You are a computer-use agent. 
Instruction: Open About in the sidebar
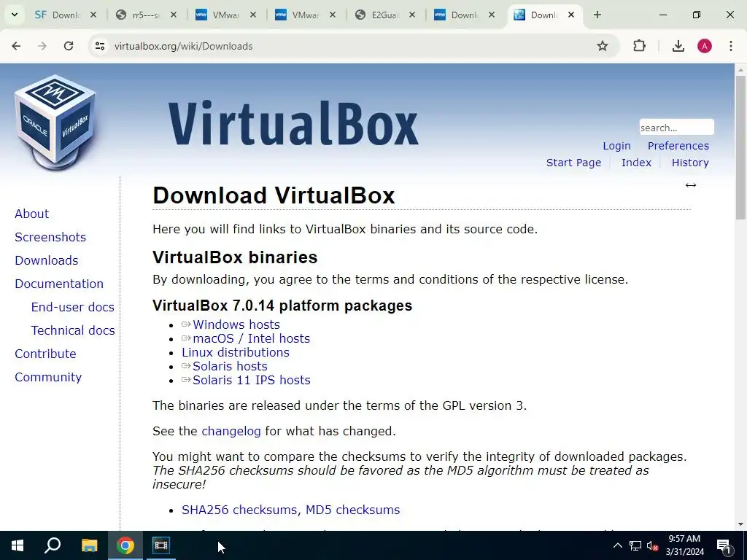pos(31,214)
